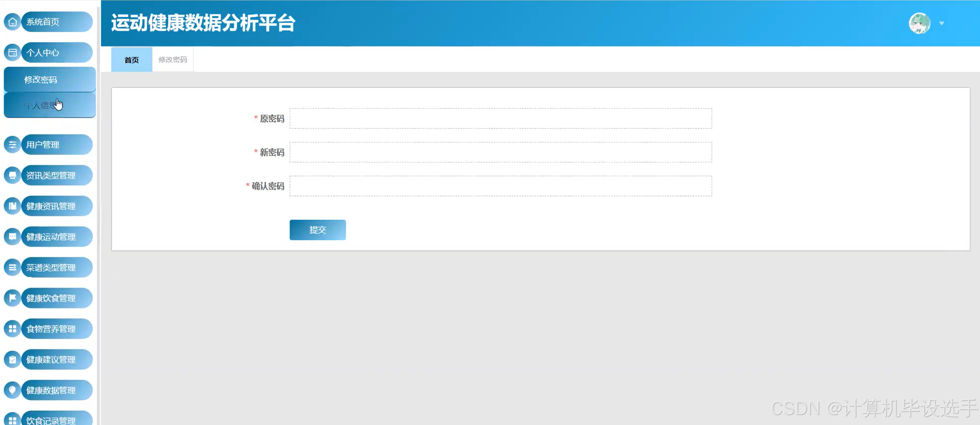Focus the 原密码 input field

pyautogui.click(x=501, y=118)
